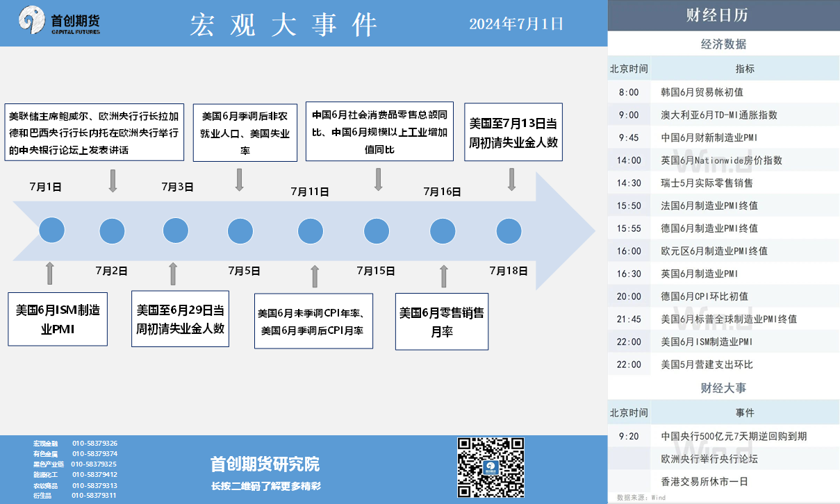The width and height of the screenshot is (840, 504).
Task: Select row 法国6月制造业PMI终值
Action: pos(724,205)
